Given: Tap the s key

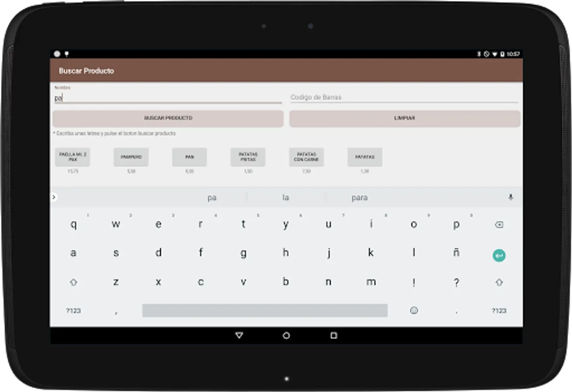Looking at the screenshot, I should pos(116,253).
